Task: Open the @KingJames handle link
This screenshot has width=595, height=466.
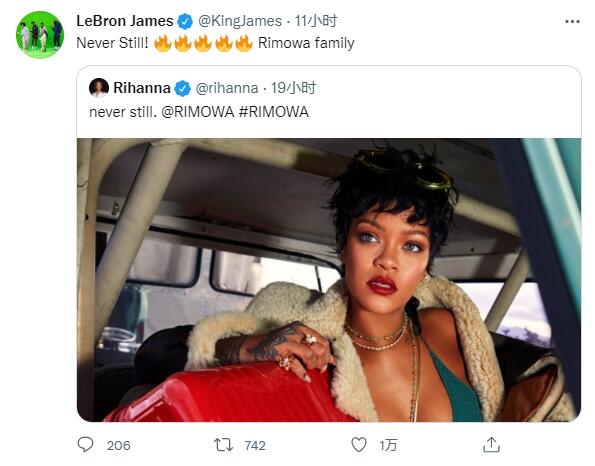Action: point(240,21)
